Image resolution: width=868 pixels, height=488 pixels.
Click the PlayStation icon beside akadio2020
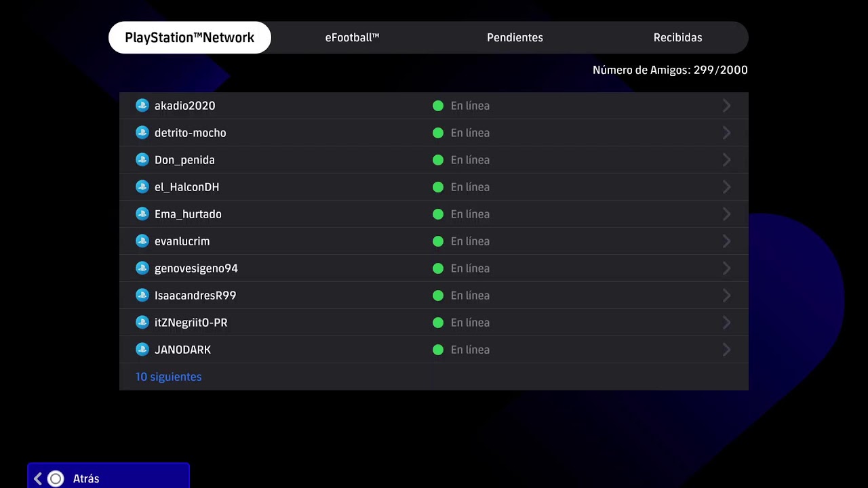[x=142, y=105]
